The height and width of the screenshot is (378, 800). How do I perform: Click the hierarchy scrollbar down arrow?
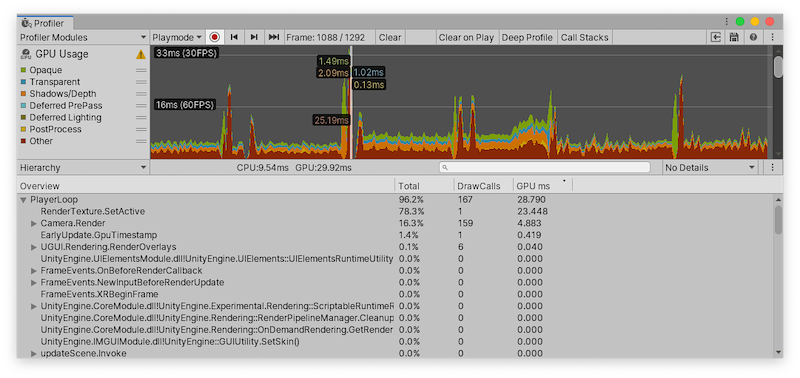point(778,352)
